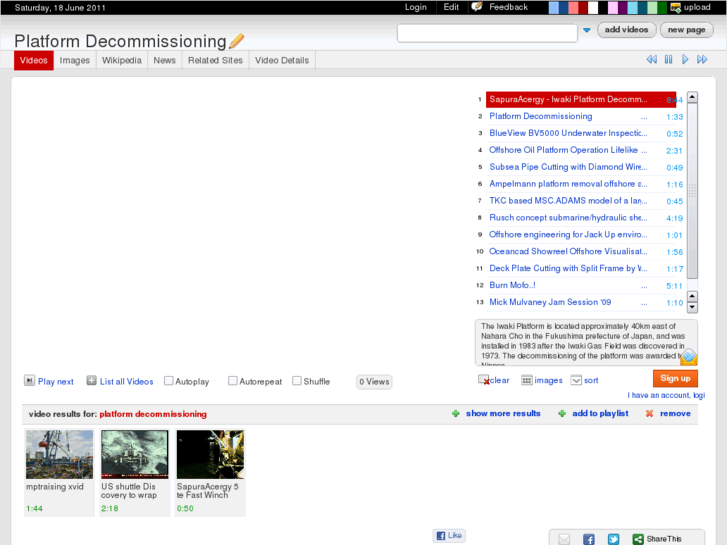Image resolution: width=727 pixels, height=545 pixels.
Task: Click the Edit link in top bar
Action: pos(451,7)
